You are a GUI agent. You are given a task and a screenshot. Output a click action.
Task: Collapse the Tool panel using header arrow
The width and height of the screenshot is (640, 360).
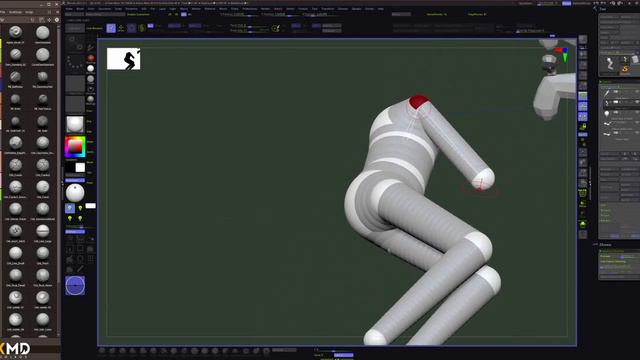pyautogui.click(x=595, y=9)
